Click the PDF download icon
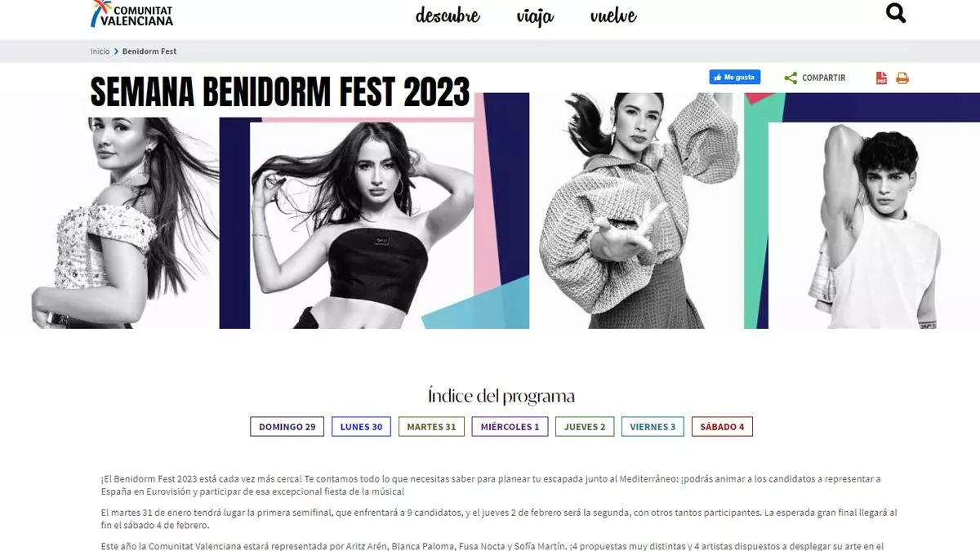The width and height of the screenshot is (980, 551). [x=881, y=78]
